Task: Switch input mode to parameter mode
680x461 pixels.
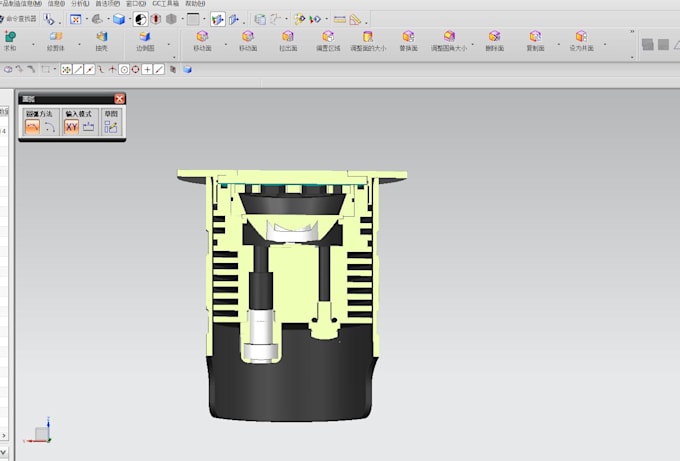Action: 88,127
